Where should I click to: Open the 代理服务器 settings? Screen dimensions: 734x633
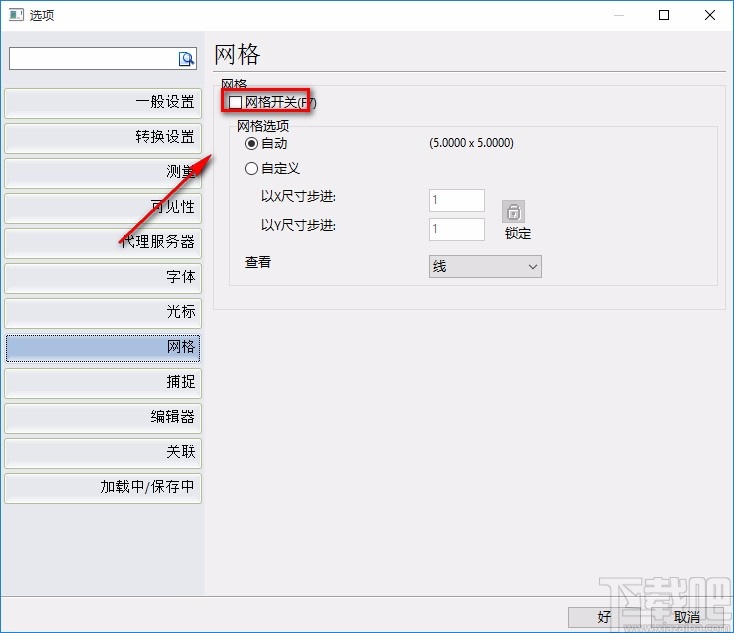[103, 242]
